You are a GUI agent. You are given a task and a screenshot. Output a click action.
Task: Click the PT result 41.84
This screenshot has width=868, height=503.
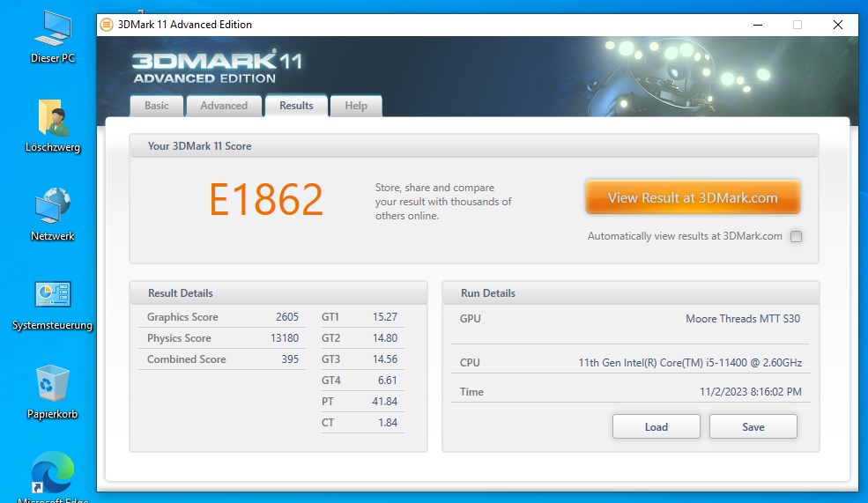tap(385, 401)
